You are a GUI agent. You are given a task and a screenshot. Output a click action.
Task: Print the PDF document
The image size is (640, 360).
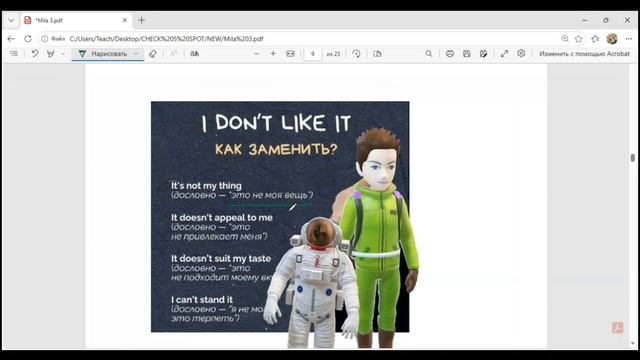[x=450, y=53]
